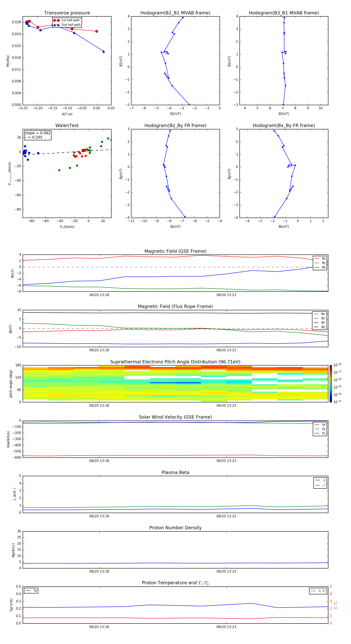Click the 'Np(#/cc)' axis label

click(13, 550)
